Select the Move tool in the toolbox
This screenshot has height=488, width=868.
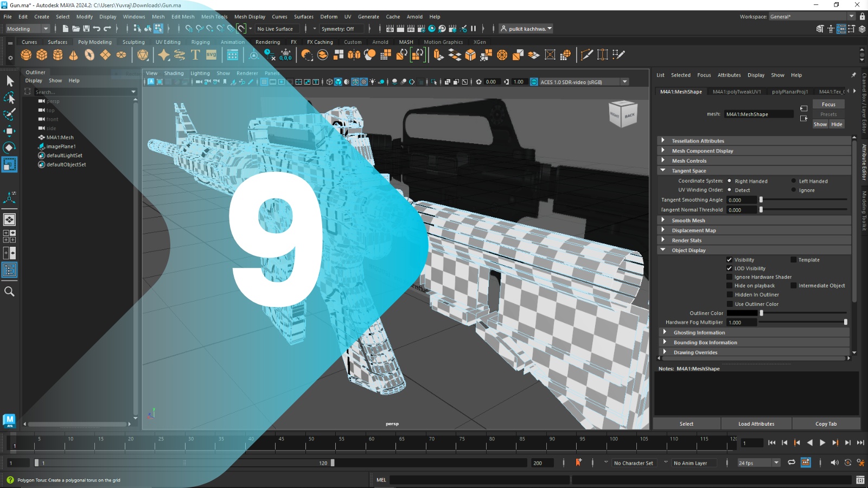tap(10, 131)
